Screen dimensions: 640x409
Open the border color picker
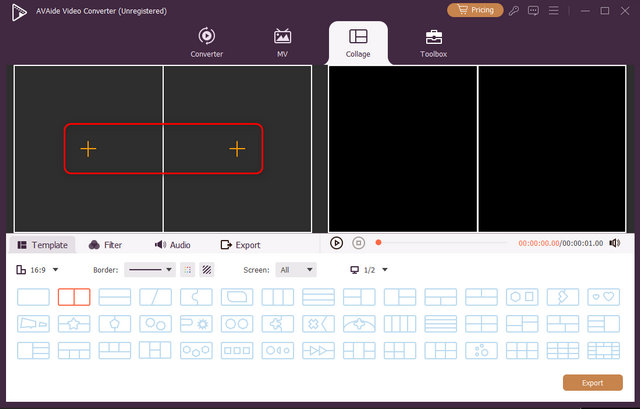(x=187, y=270)
